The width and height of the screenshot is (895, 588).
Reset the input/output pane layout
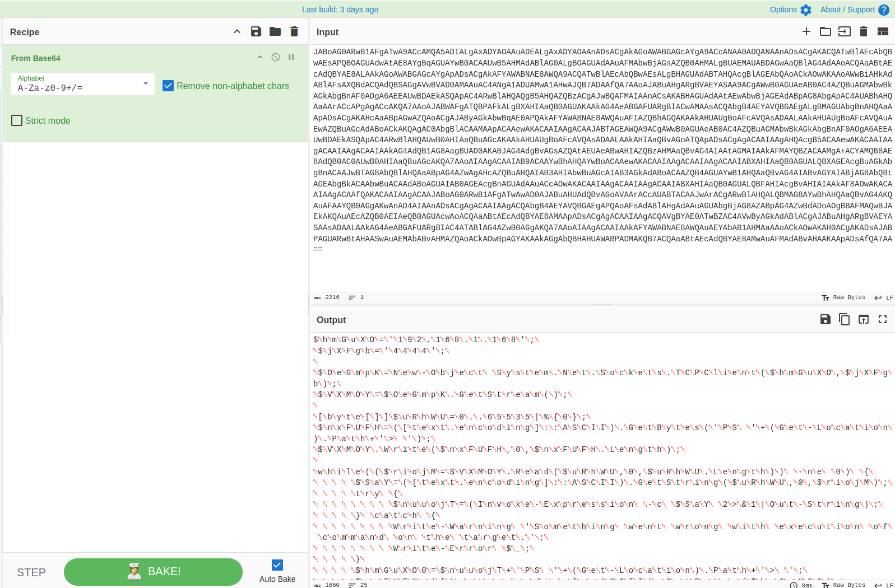tap(883, 31)
